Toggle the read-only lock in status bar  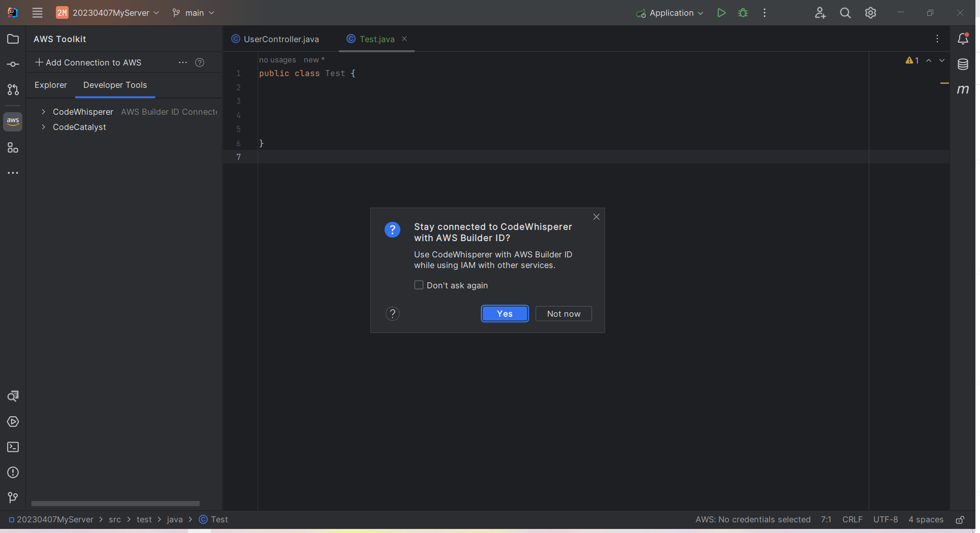click(x=960, y=519)
